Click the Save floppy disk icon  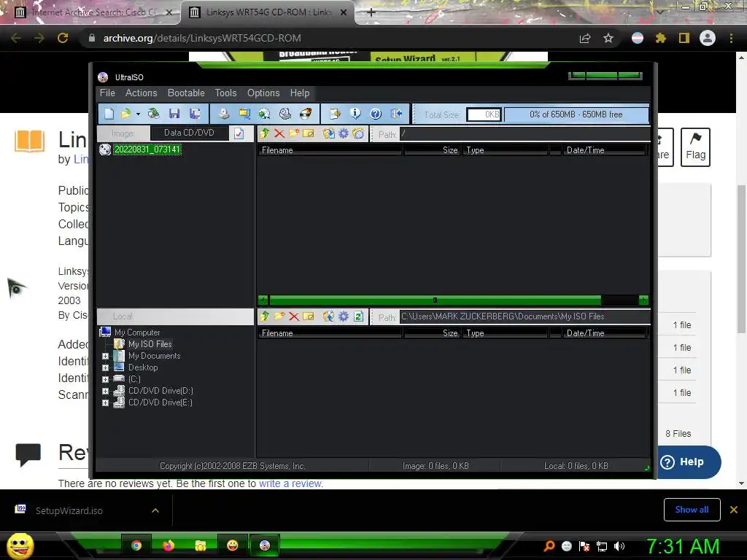(x=174, y=114)
